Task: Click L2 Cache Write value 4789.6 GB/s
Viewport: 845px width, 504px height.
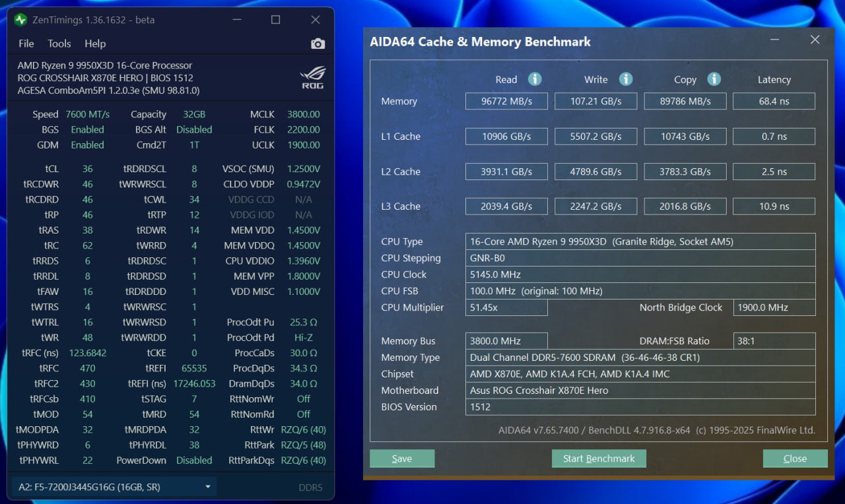Action: pyautogui.click(x=596, y=172)
